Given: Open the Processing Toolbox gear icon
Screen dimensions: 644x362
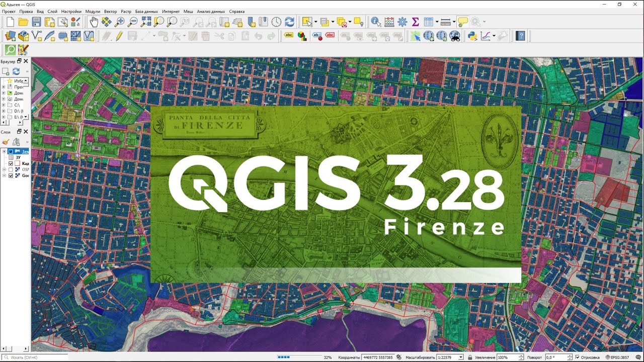Looking at the screenshot, I should [402, 22].
